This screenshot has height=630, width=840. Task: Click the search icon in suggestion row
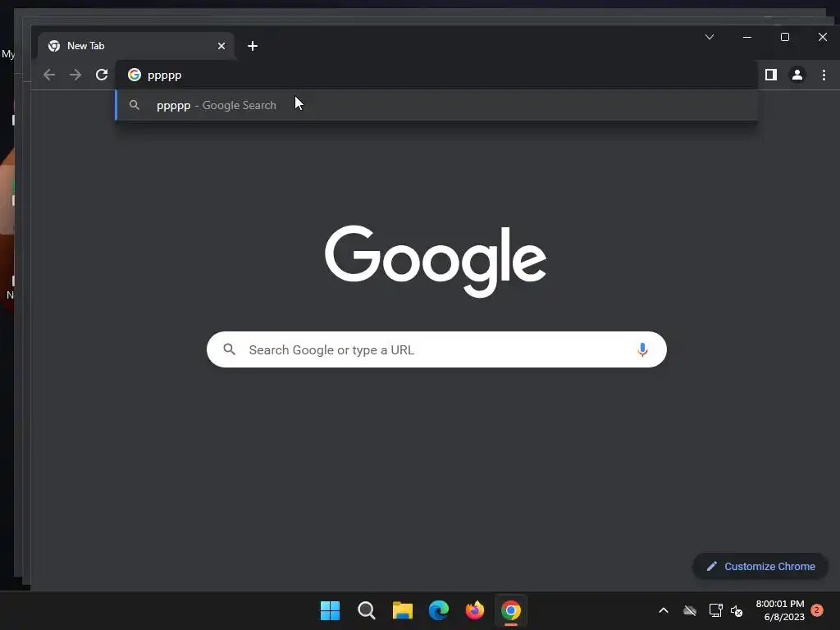coord(135,106)
